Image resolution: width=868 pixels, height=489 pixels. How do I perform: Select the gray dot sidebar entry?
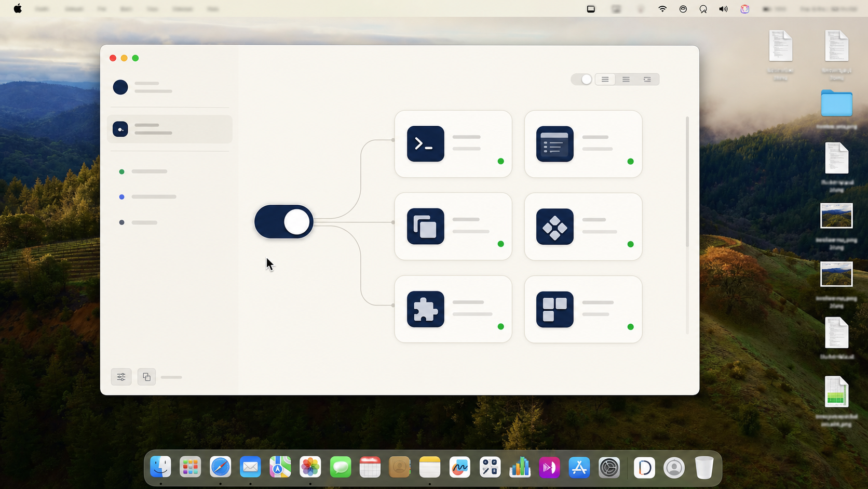coord(139,222)
